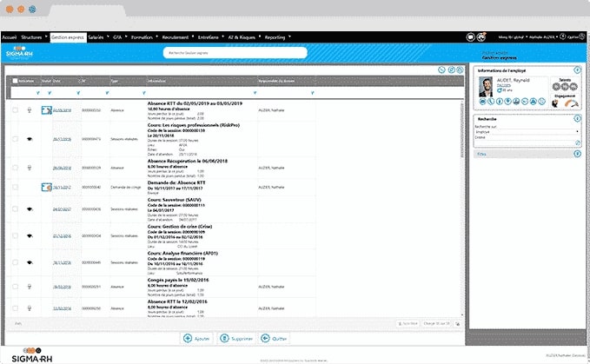Click the SIGMA-RH logo in header
The height and width of the screenshot is (364, 590).
coord(18,53)
